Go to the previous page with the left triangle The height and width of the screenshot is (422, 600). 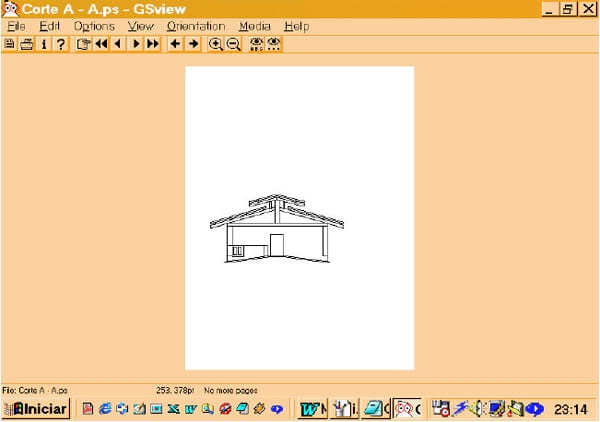[x=118, y=44]
